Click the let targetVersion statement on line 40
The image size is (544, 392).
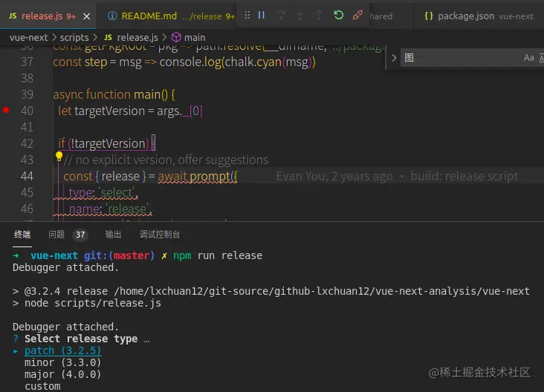[130, 111]
